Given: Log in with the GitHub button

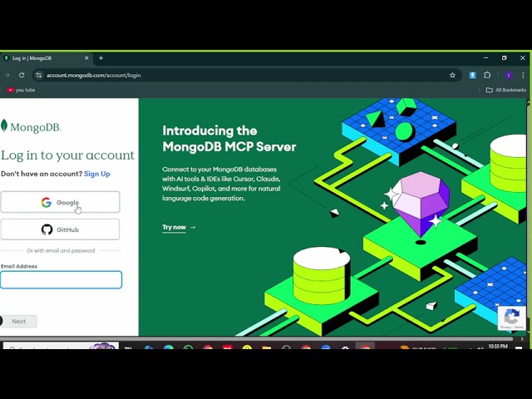Looking at the screenshot, I should [x=60, y=229].
